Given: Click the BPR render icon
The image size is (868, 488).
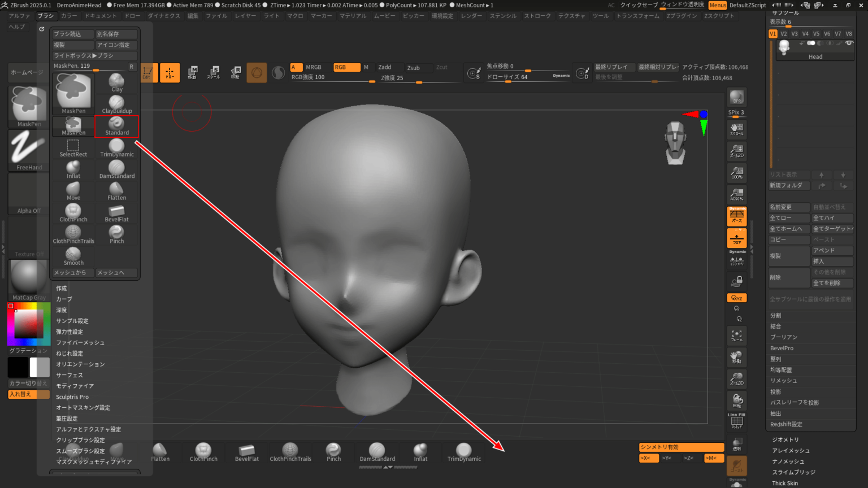Looking at the screenshot, I should pos(736,97).
